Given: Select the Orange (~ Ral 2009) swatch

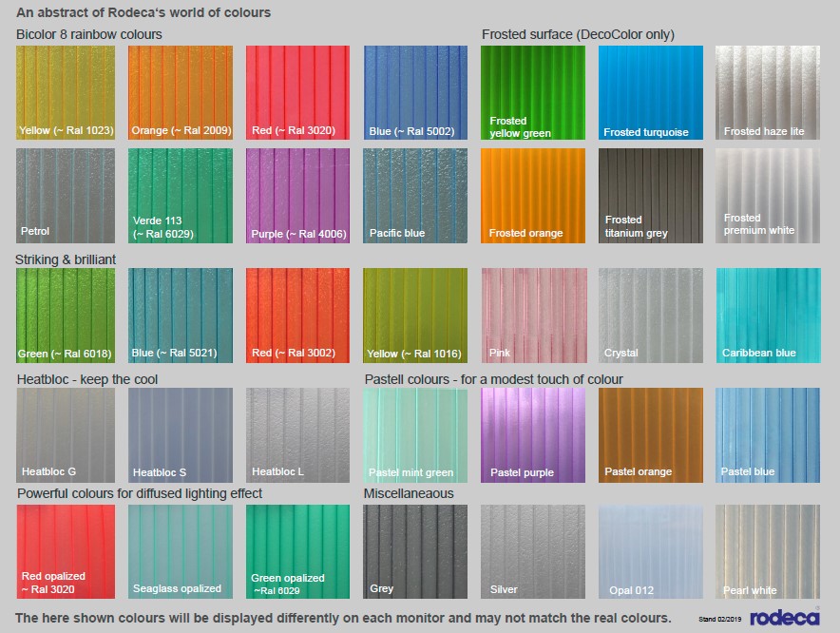Looking at the screenshot, I should 181,93.
